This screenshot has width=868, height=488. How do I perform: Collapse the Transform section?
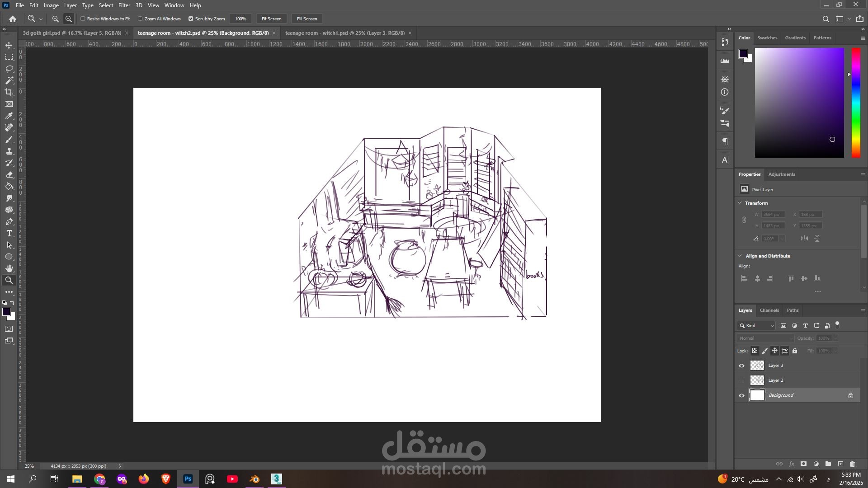pyautogui.click(x=740, y=203)
